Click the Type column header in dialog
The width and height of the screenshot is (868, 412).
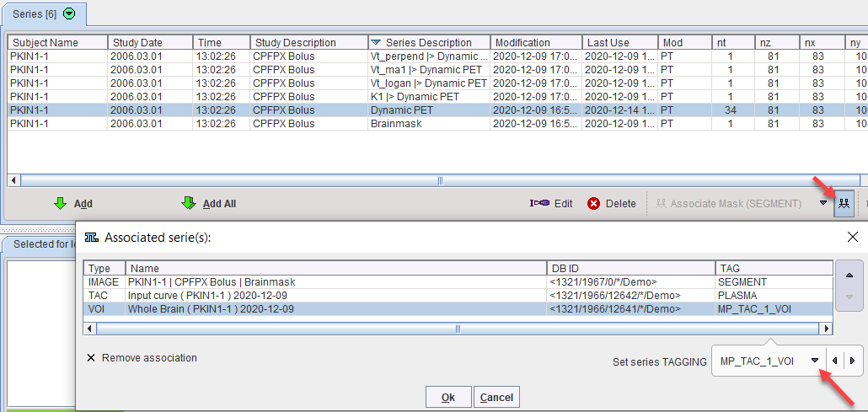pyautogui.click(x=104, y=269)
